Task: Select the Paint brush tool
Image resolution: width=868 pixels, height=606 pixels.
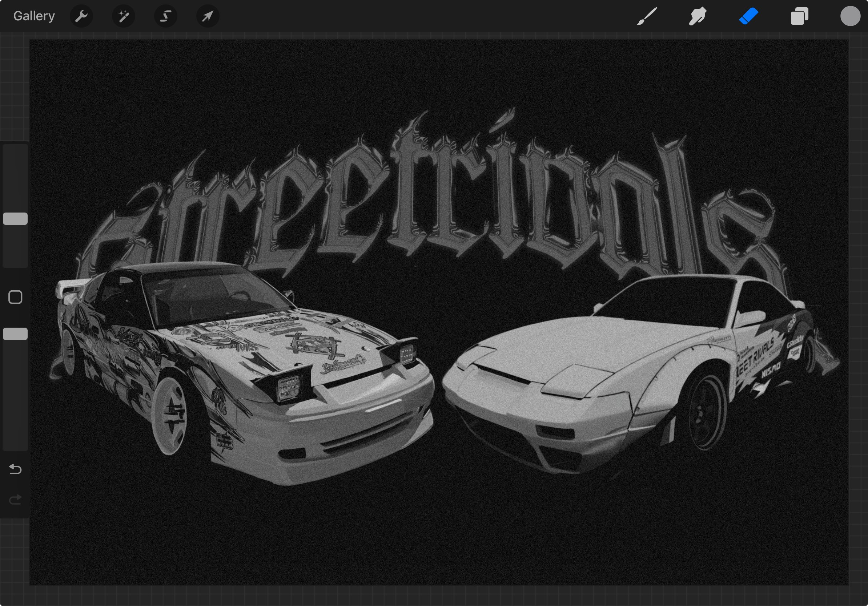Action: tap(647, 16)
